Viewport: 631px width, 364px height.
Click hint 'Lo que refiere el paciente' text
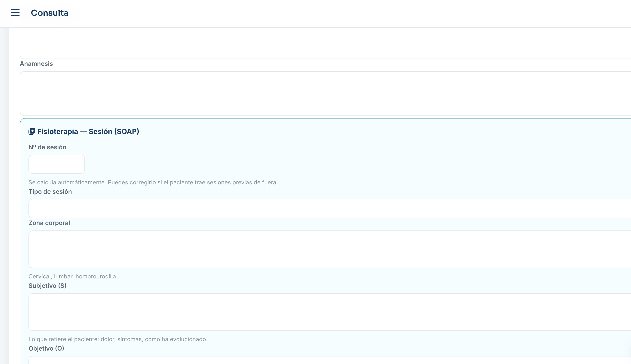click(x=118, y=339)
